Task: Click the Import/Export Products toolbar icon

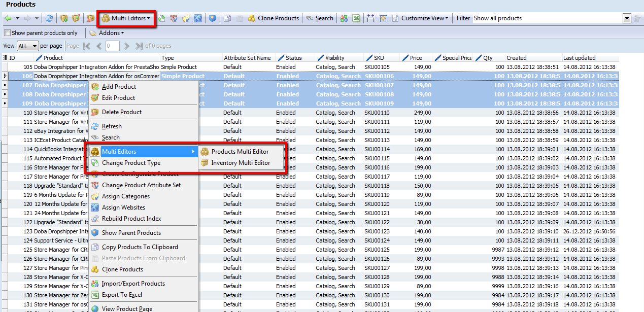Action: coord(344,18)
